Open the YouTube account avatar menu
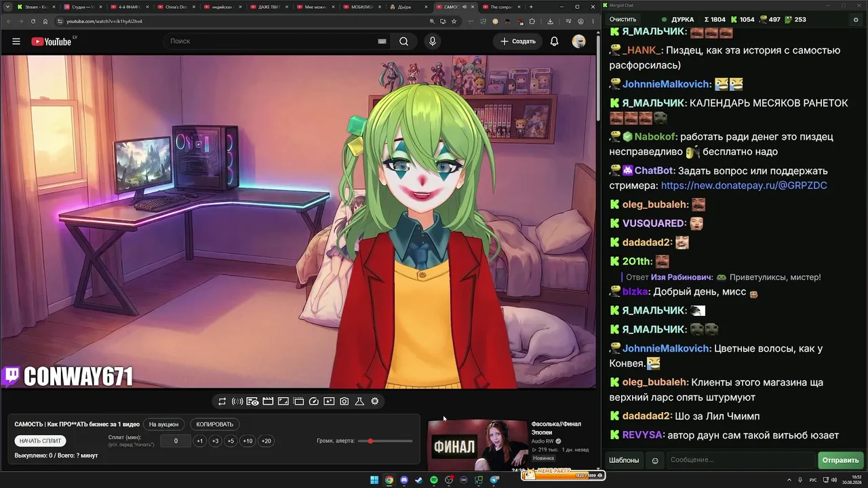The image size is (868, 488). pyautogui.click(x=578, y=41)
